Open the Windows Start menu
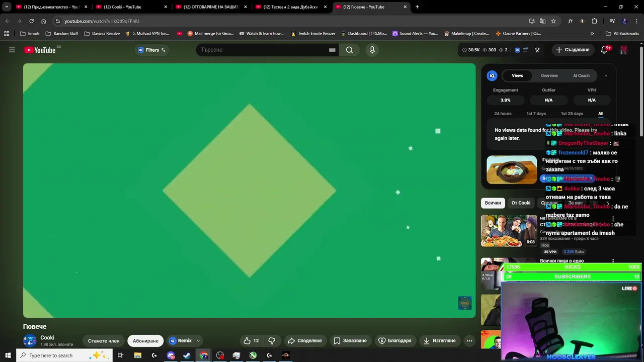The width and height of the screenshot is (644, 362). click(x=8, y=355)
